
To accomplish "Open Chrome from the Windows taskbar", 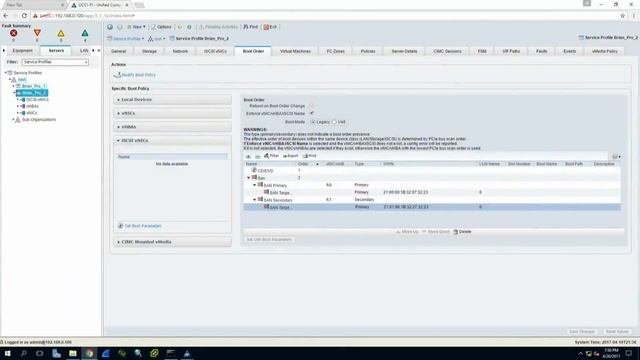I will coord(89,353).
